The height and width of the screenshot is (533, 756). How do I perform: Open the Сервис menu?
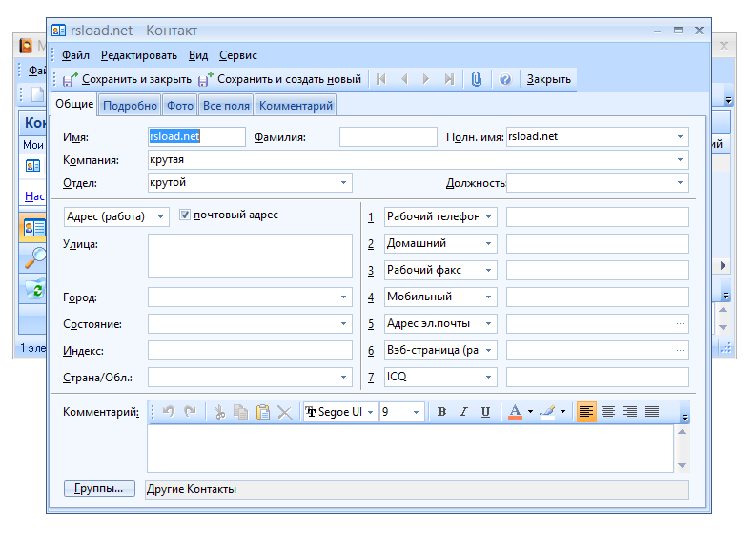pos(238,55)
